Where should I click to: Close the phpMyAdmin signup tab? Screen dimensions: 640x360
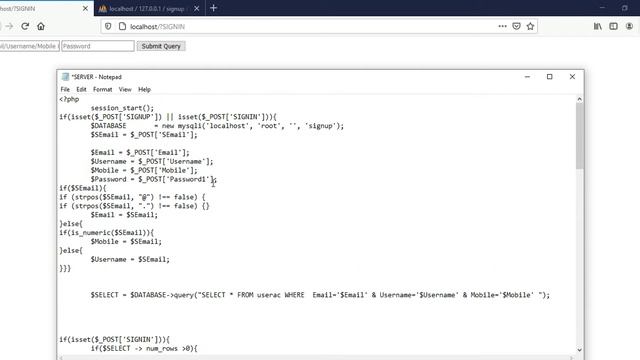click(196, 9)
